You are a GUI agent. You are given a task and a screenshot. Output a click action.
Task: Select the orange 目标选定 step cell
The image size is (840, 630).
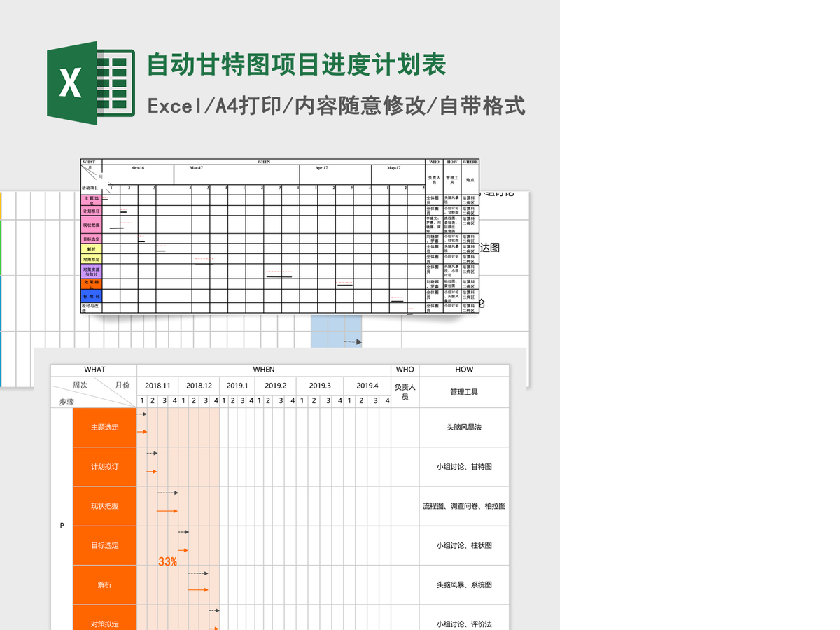(105, 545)
